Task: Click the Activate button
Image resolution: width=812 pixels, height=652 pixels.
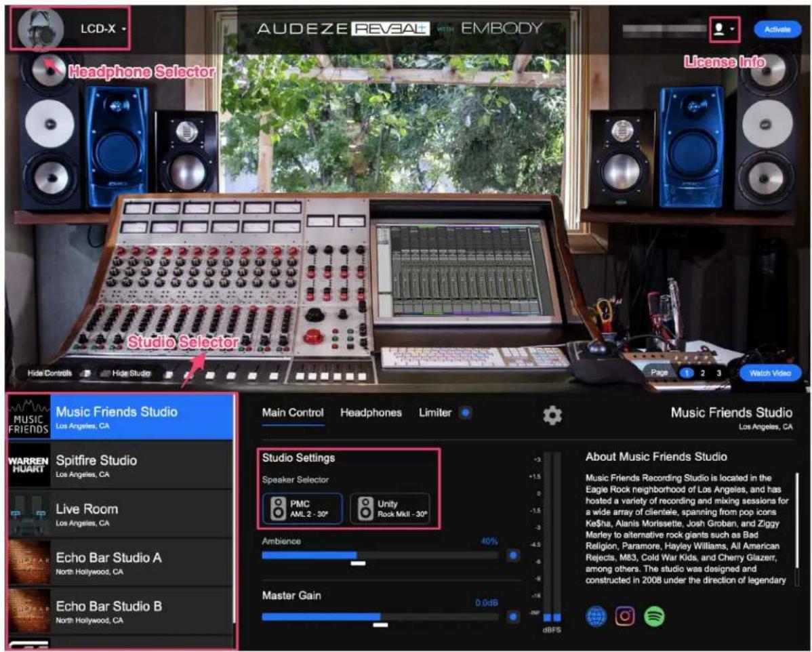Action: [x=777, y=30]
